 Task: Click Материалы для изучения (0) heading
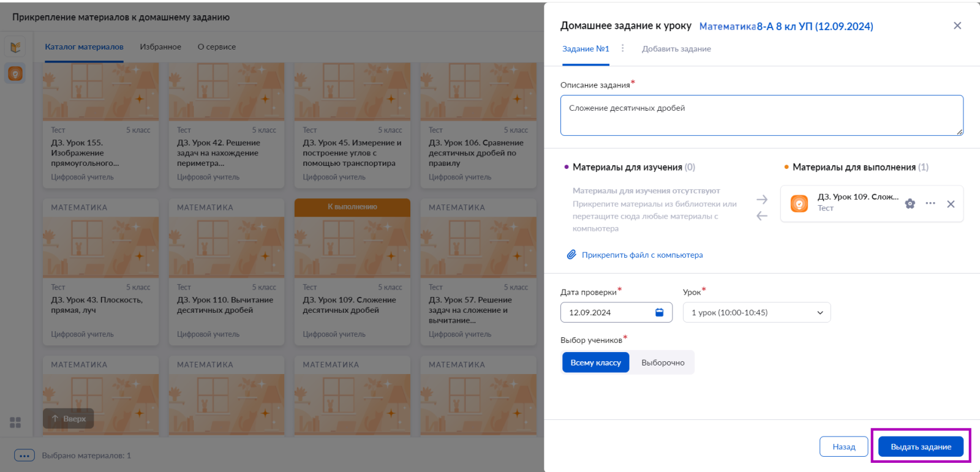pyautogui.click(x=634, y=167)
